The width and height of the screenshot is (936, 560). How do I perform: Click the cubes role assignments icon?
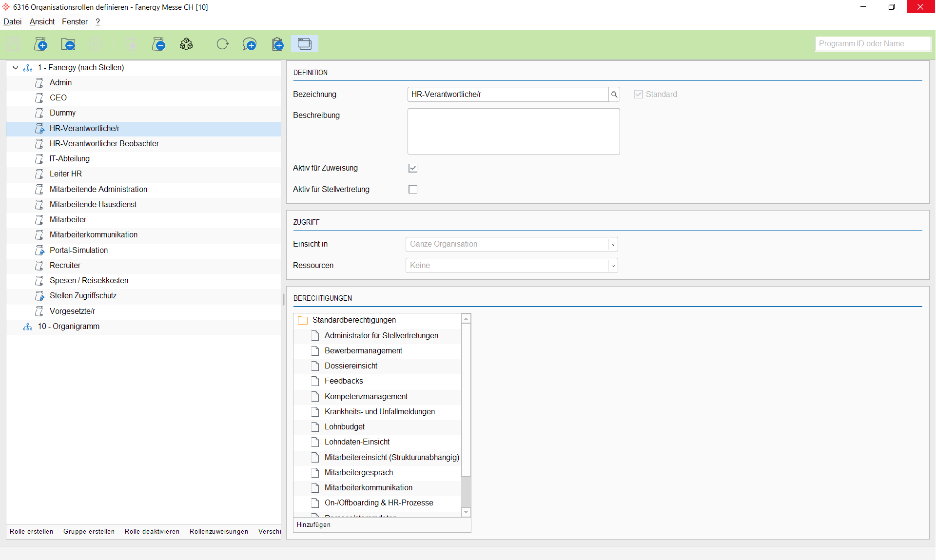pos(186,44)
